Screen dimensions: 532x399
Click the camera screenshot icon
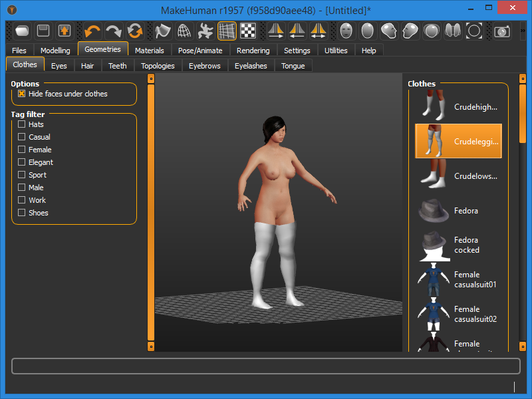(501, 31)
